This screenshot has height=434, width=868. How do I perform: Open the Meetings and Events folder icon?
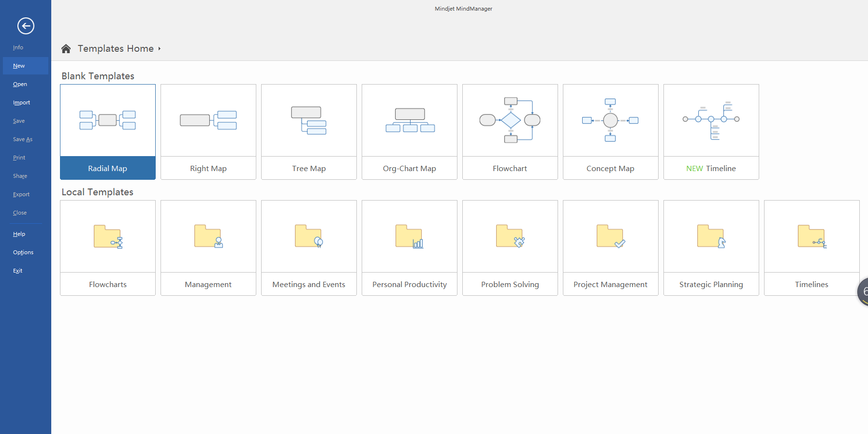(309, 236)
